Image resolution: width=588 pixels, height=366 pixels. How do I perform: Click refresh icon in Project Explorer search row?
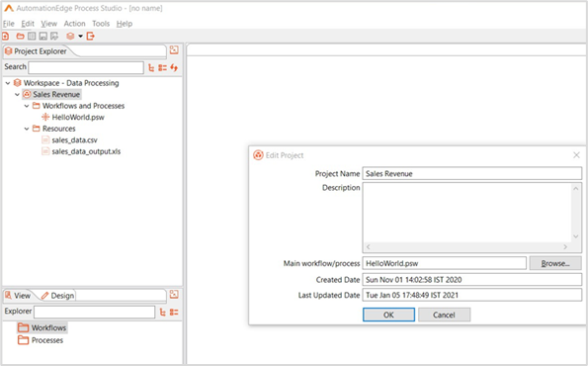pos(174,67)
